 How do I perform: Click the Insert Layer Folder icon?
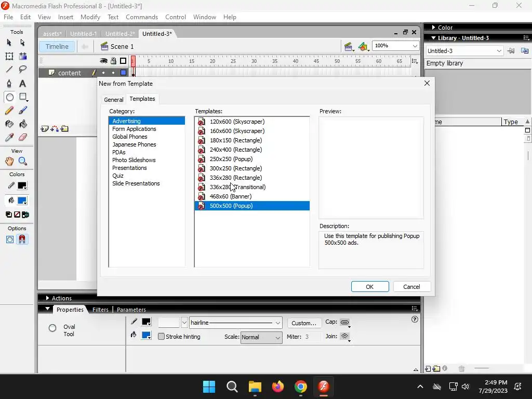[64, 129]
